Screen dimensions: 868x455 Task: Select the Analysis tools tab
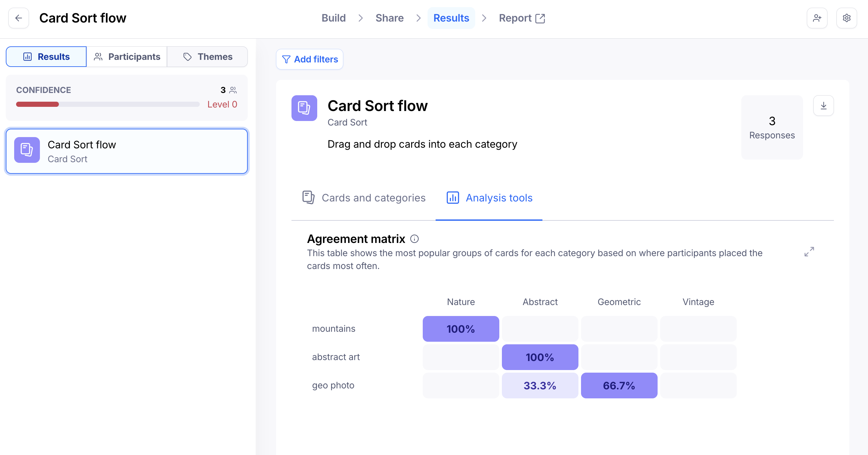tap(489, 198)
